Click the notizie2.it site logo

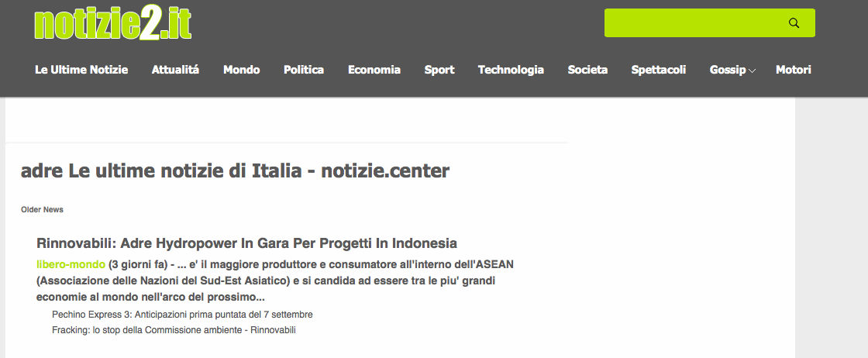pyautogui.click(x=113, y=23)
